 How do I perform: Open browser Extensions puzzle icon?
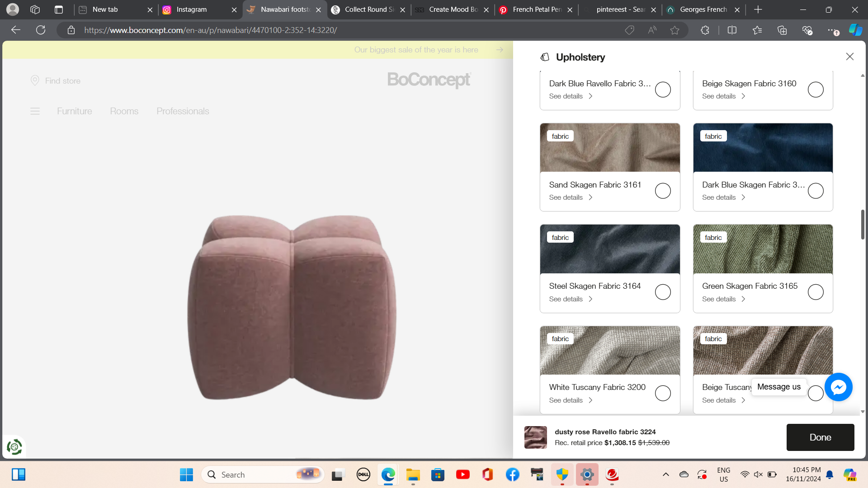coord(705,30)
